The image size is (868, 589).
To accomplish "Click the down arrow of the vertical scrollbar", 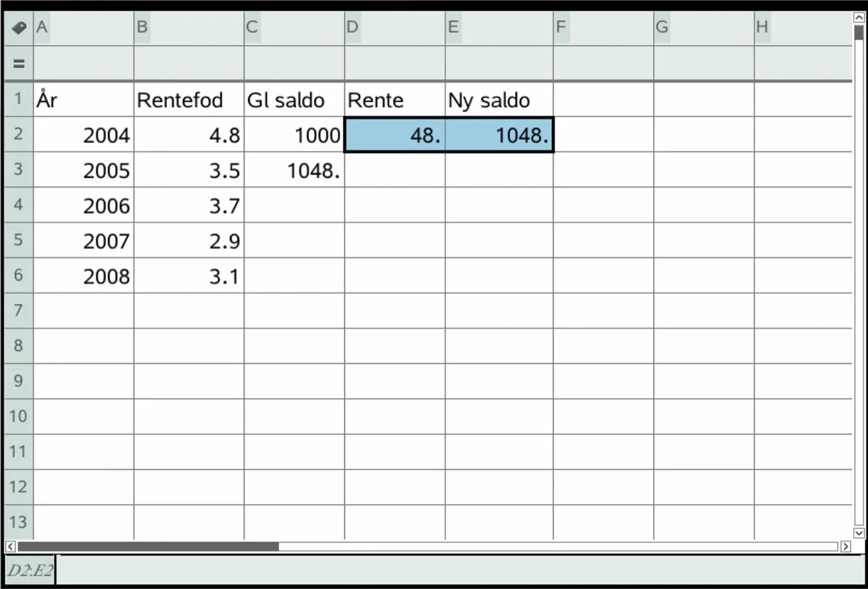I will pyautogui.click(x=859, y=533).
